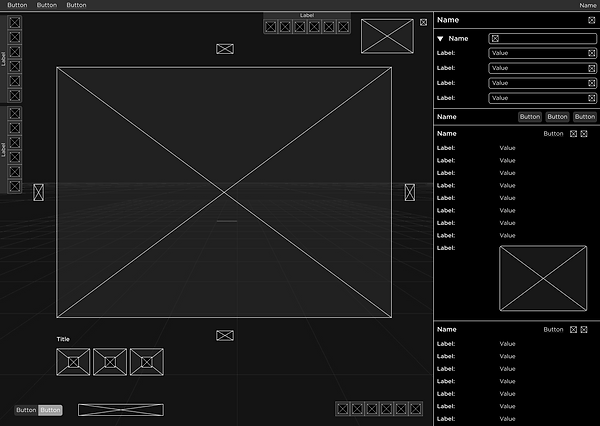600x426 pixels.
Task: Select first icon in top-center Label toolbar
Action: point(271,27)
